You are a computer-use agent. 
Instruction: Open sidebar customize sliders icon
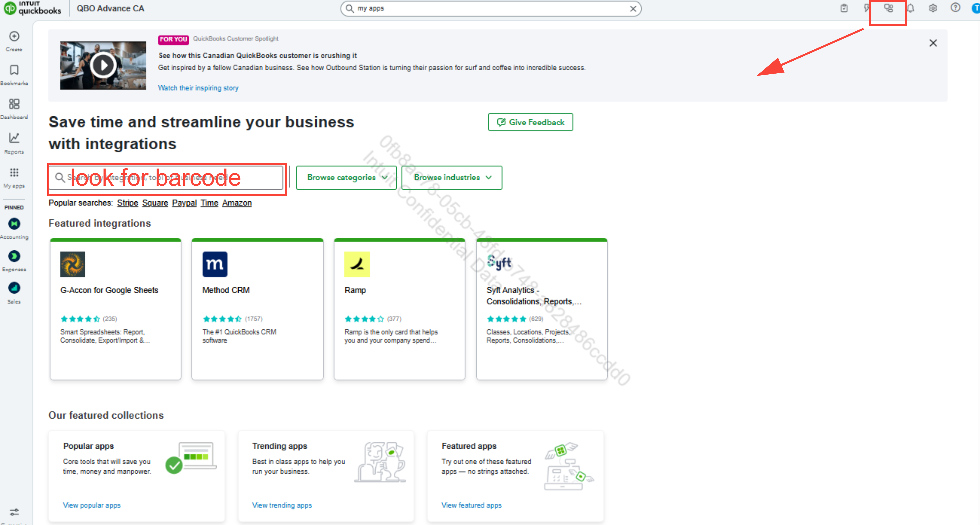click(x=14, y=512)
